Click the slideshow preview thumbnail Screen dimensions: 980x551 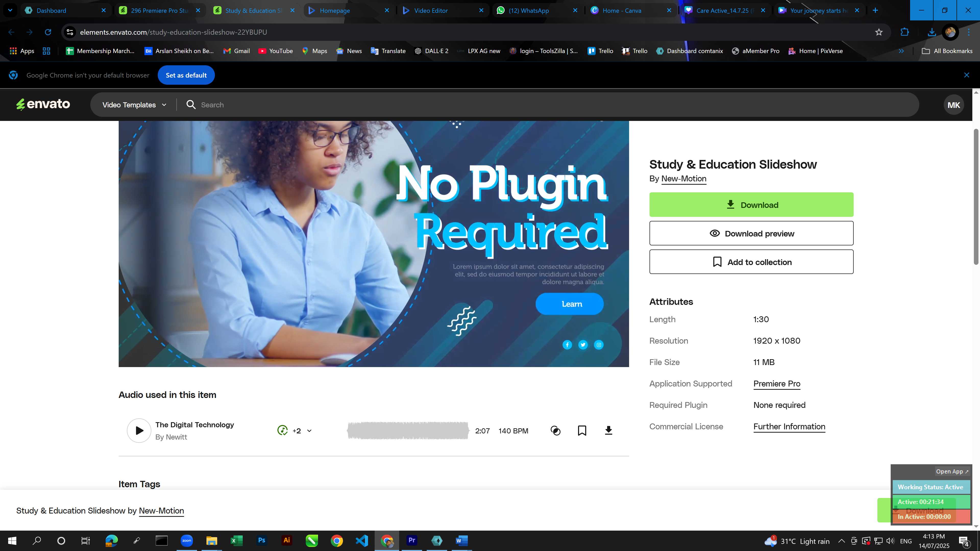pos(374,244)
